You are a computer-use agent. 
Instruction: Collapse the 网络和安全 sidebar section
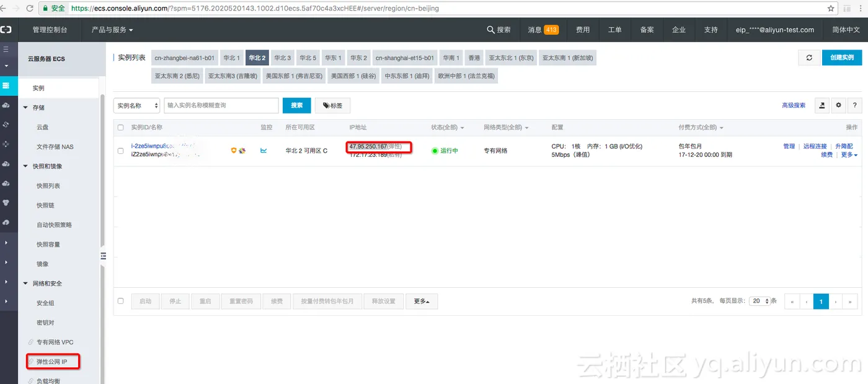pyautogui.click(x=42, y=284)
